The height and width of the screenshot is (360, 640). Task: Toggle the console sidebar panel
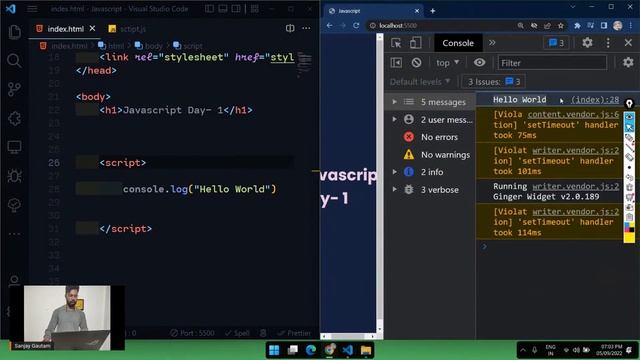click(x=396, y=62)
